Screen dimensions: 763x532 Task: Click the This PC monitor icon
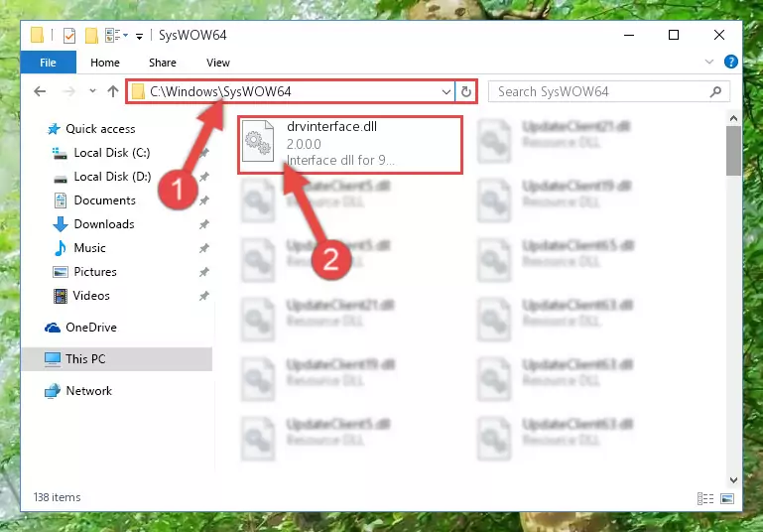click(x=52, y=359)
